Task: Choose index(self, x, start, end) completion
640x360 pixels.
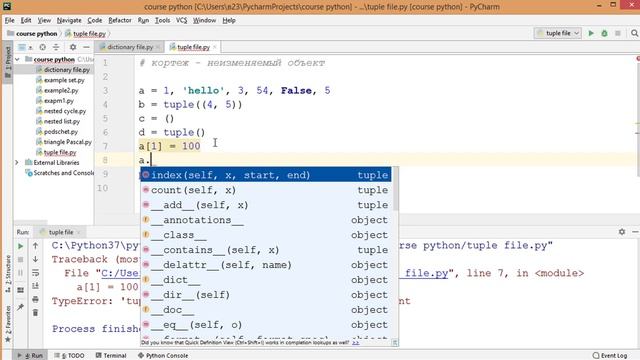Action: pos(266,175)
